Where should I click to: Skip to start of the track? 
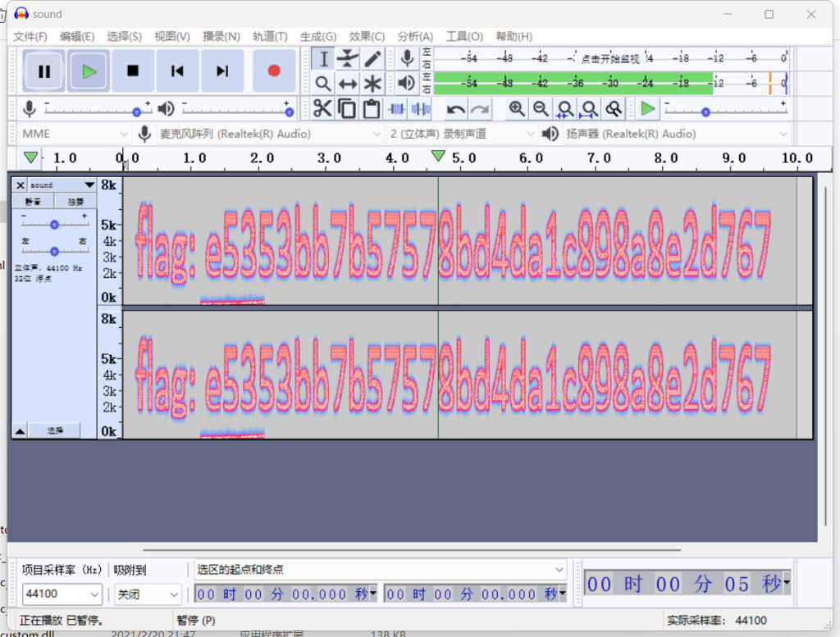pos(177,71)
